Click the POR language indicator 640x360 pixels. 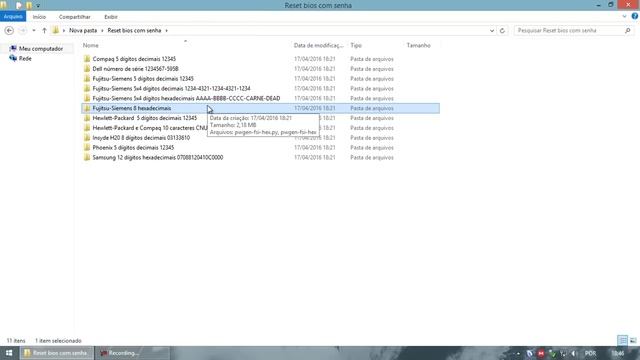coord(590,353)
